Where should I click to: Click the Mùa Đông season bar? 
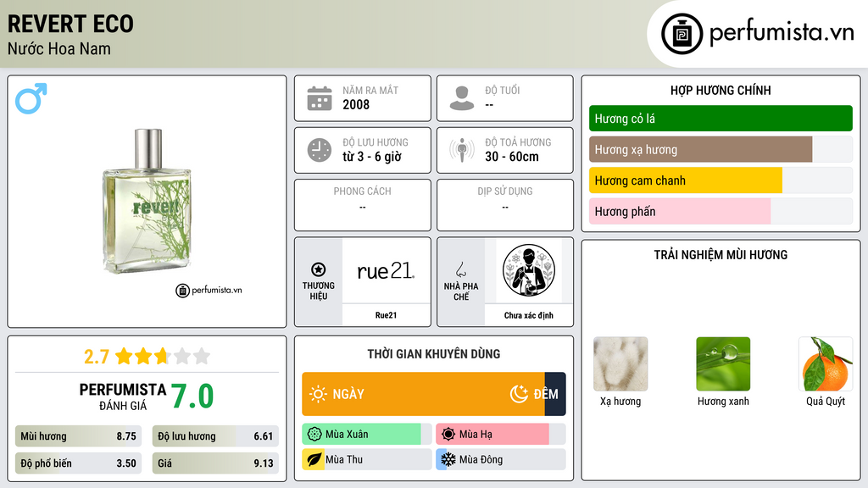pos(500,459)
